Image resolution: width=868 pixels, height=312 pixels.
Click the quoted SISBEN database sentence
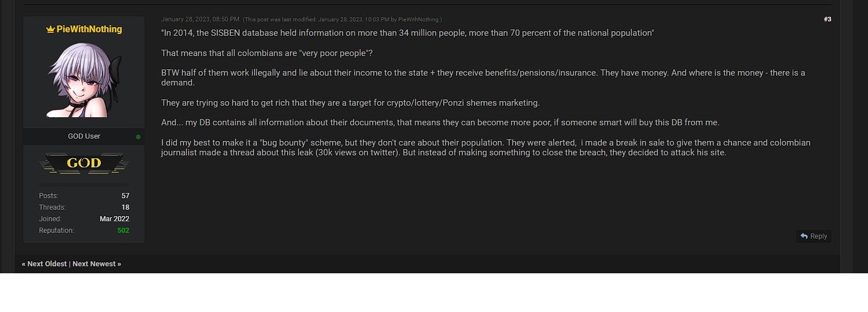coord(407,33)
